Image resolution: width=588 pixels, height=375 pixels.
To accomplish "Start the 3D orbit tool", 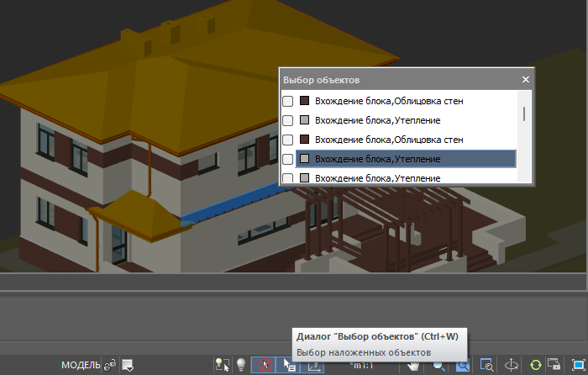I will tap(511, 364).
